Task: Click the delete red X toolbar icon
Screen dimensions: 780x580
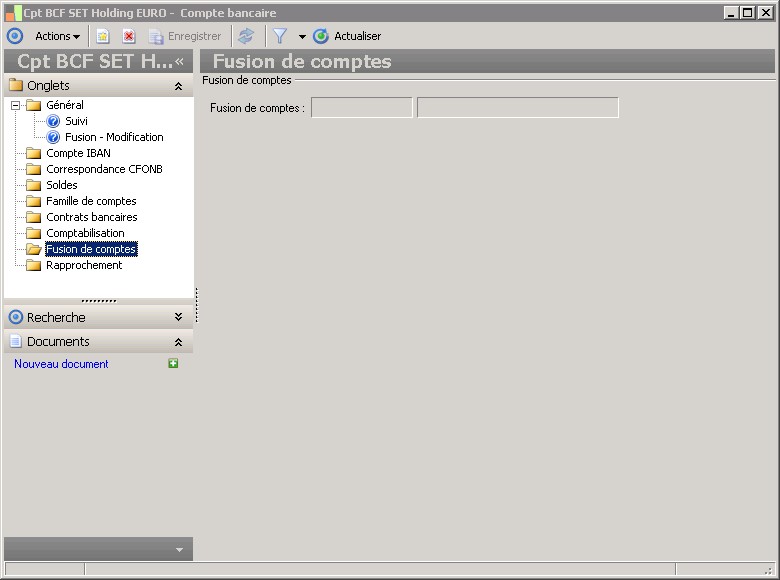Action: [x=129, y=36]
